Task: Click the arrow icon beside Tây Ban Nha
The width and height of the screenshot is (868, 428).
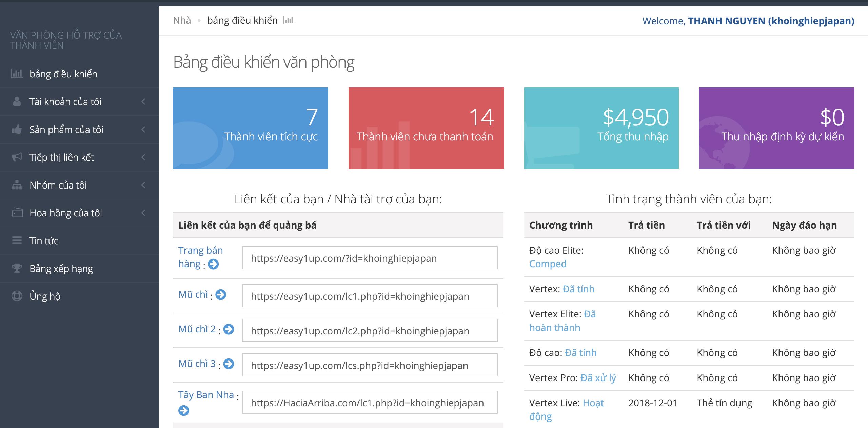Action: (184, 411)
